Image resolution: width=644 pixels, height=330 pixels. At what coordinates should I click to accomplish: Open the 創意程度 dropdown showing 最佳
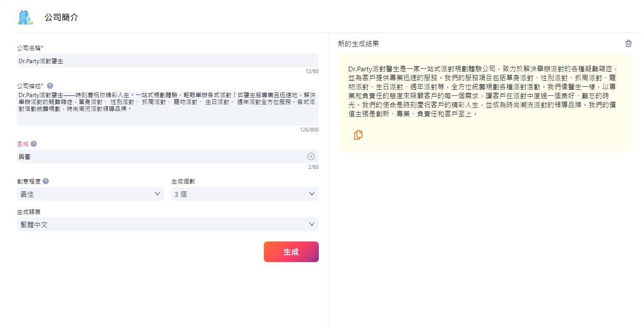91,194
